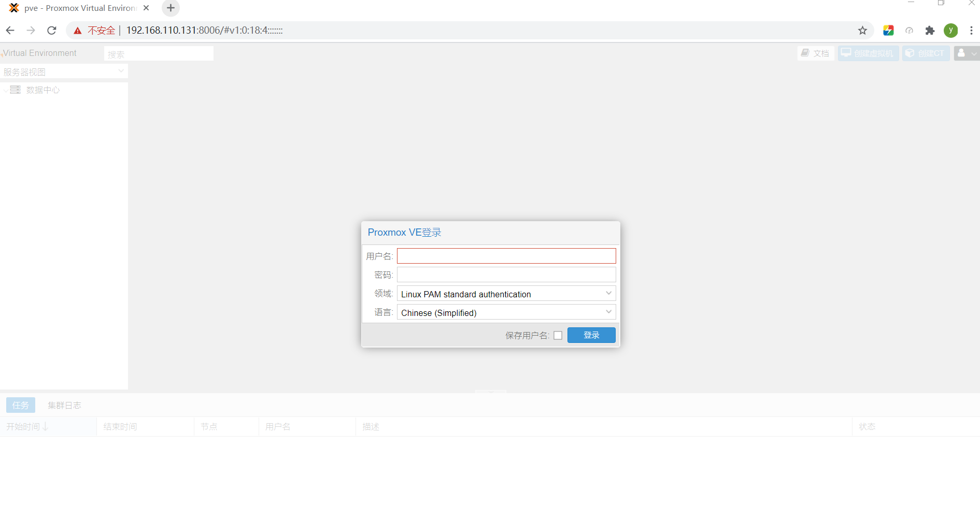Close the pve Proxmox browser tab
The image size is (980, 519).
[x=146, y=8]
